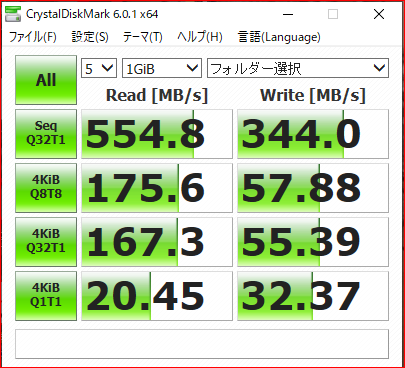Click the 4KiB Q8T8 write result 57.88
Image resolution: width=405 pixels, height=368 pixels.
313,188
